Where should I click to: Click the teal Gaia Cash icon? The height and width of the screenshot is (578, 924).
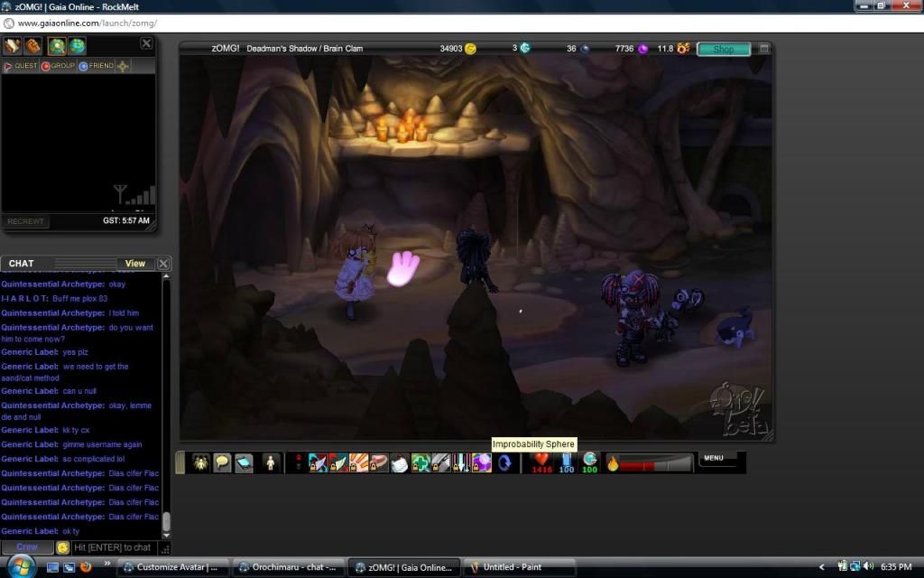(525, 48)
